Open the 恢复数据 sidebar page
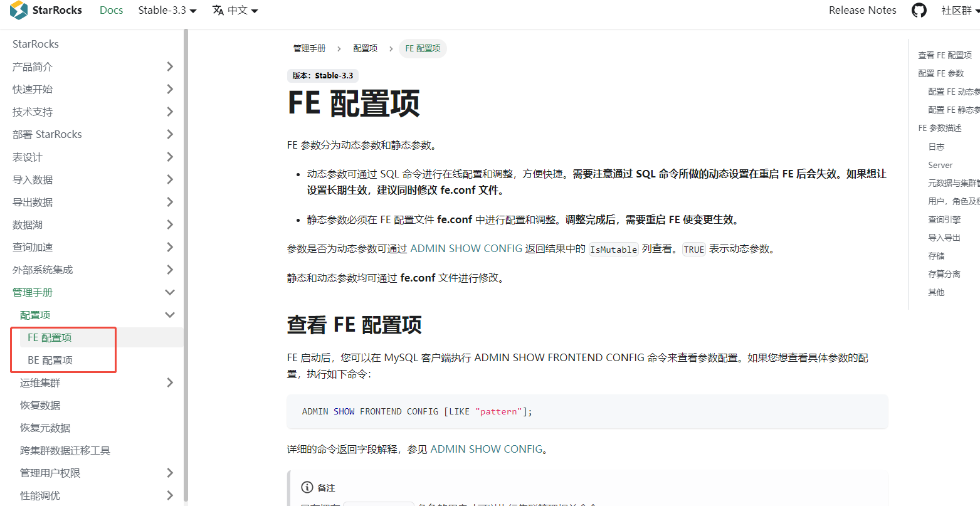Screen dimensions: 980x506 click(x=40, y=405)
